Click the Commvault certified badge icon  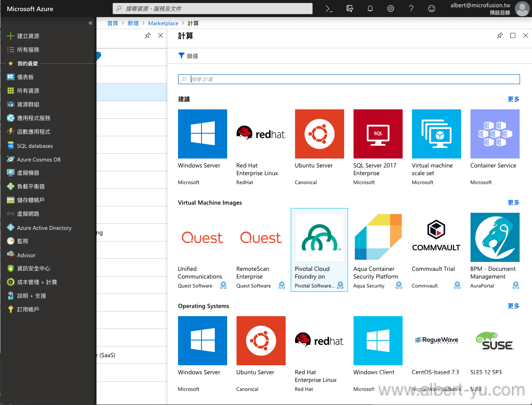[x=457, y=285]
